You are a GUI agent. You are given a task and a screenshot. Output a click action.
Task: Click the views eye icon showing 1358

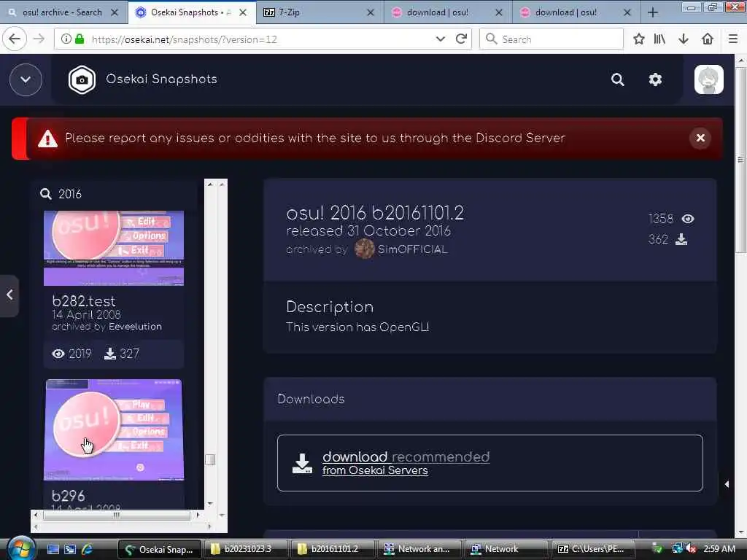688,219
